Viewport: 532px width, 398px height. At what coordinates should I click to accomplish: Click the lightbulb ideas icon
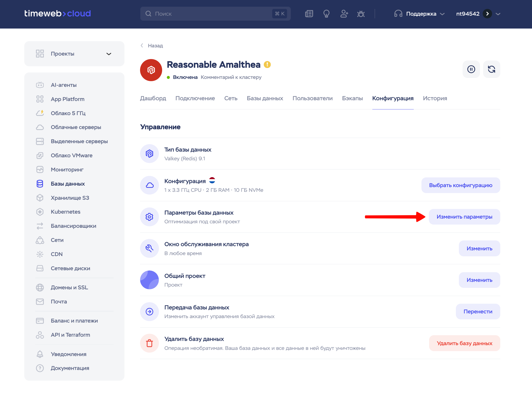click(x=326, y=14)
